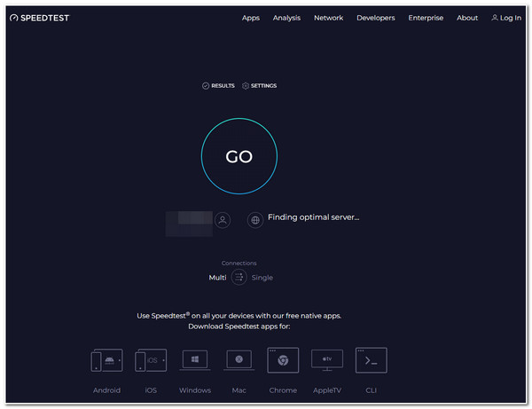The width and height of the screenshot is (532, 409).
Task: Open the Apps menu
Action: point(251,18)
